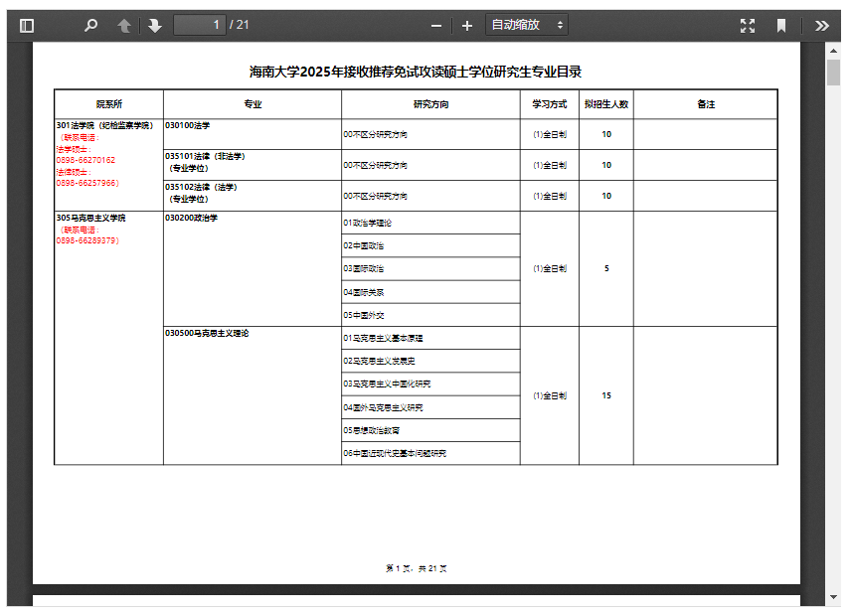Click phone number 0898-66270162
Viewport: 852px width, 616px height.
pyautogui.click(x=85, y=160)
